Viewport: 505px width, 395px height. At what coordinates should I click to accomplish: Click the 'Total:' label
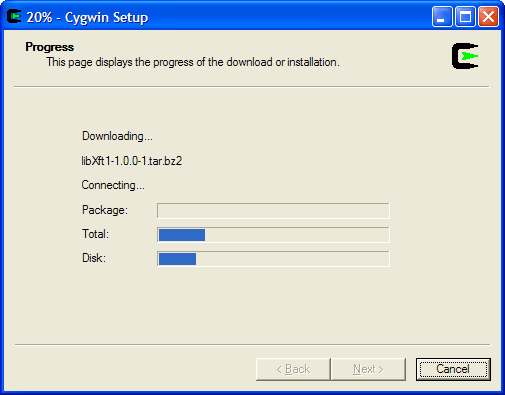[x=96, y=234]
